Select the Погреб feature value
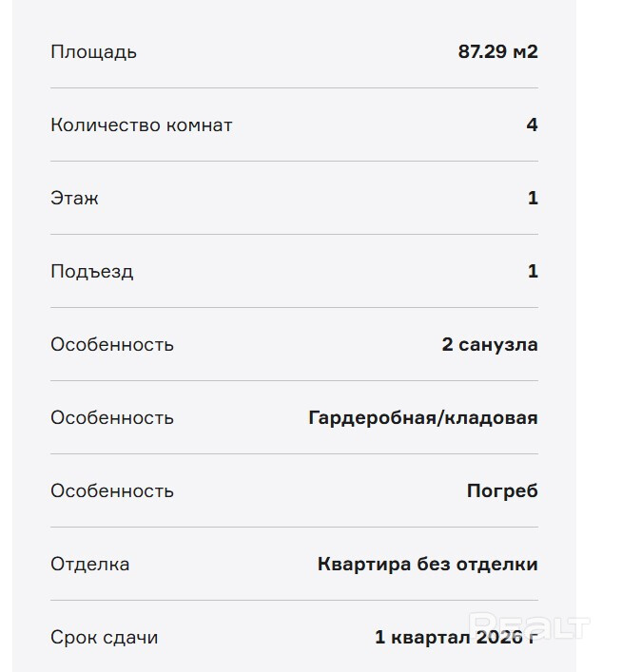Image resolution: width=622 pixels, height=672 pixels. click(x=501, y=491)
